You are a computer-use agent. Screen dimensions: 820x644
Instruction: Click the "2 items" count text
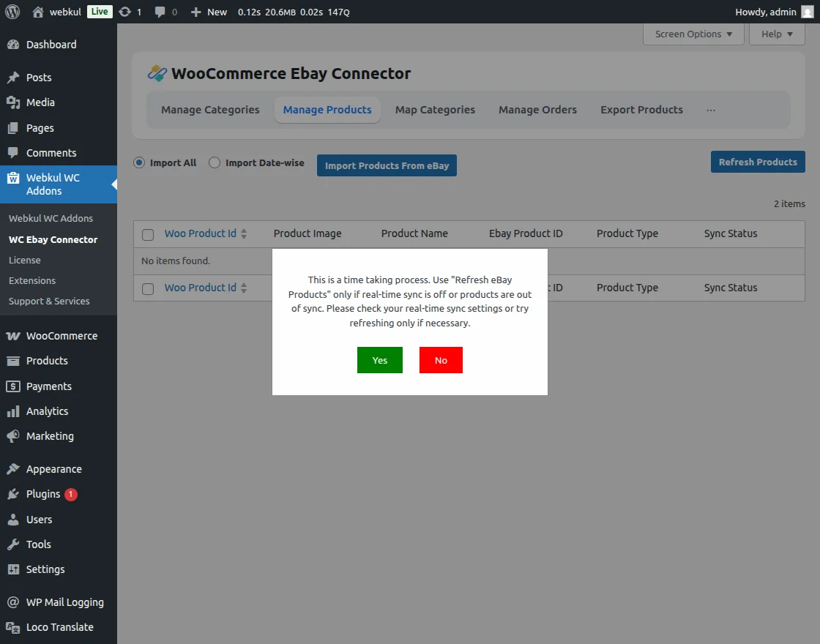coord(789,204)
